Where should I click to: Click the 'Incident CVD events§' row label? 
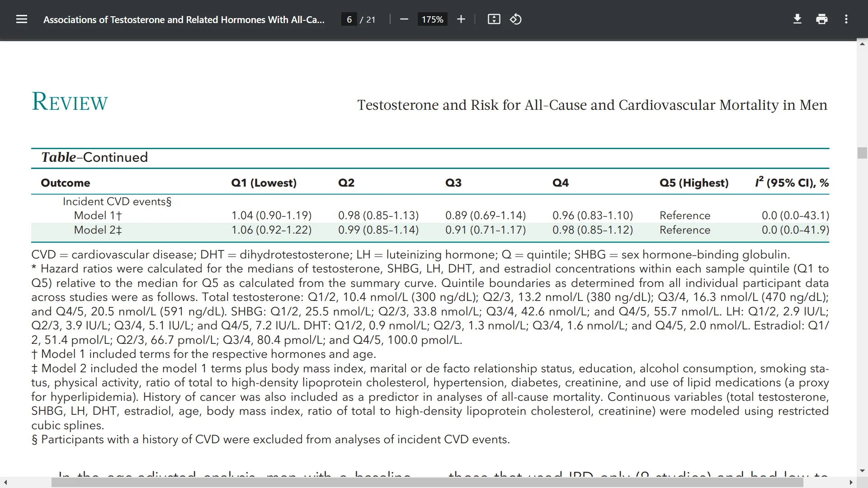pyautogui.click(x=117, y=202)
